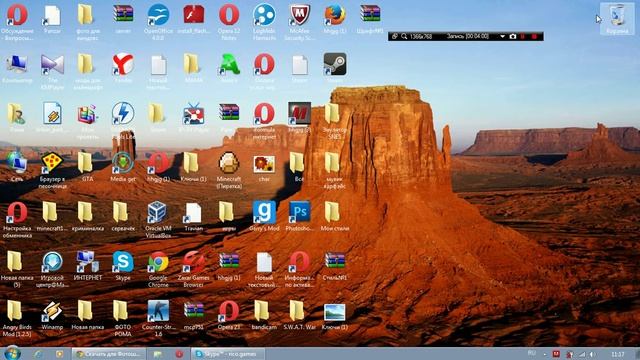Open the Windows Start menu
640x360 pixels.
pos(13,353)
